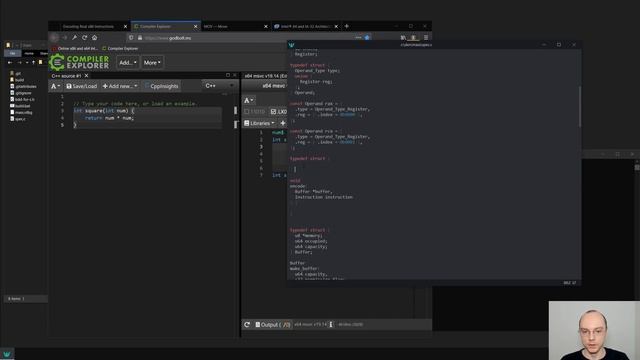Select the .git folder in File Explorer

point(16,73)
